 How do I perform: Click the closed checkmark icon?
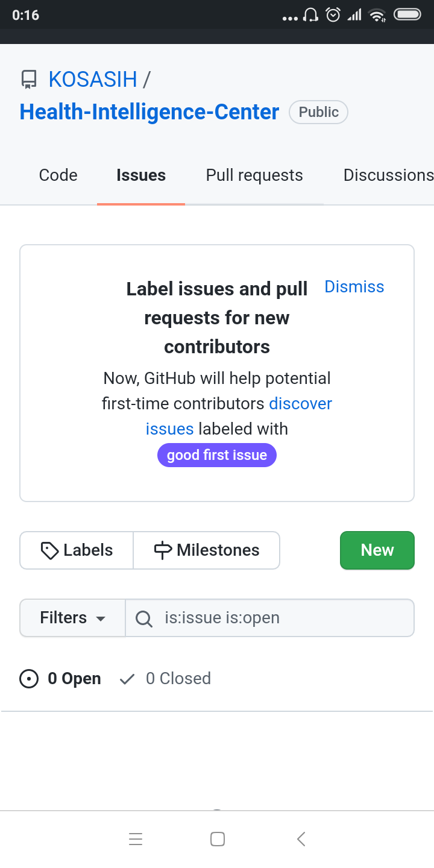pos(127,679)
